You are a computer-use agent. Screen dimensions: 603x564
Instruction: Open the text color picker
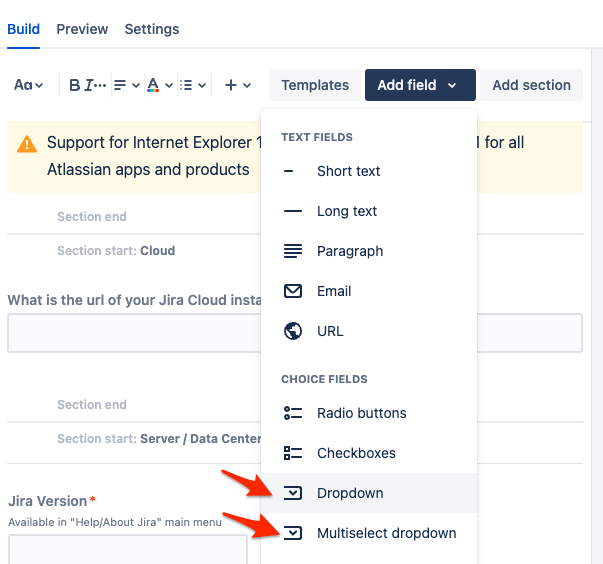click(159, 85)
